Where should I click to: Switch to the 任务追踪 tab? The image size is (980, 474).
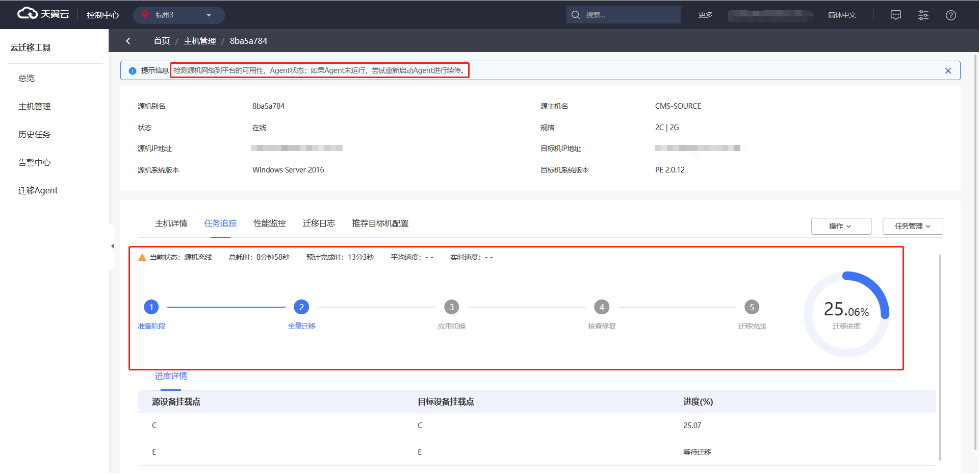221,223
